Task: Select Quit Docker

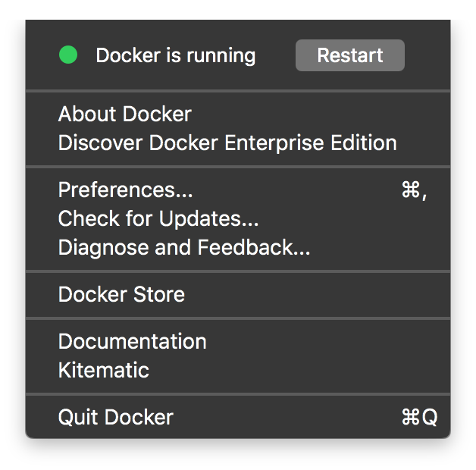Action: pyautogui.click(x=238, y=417)
